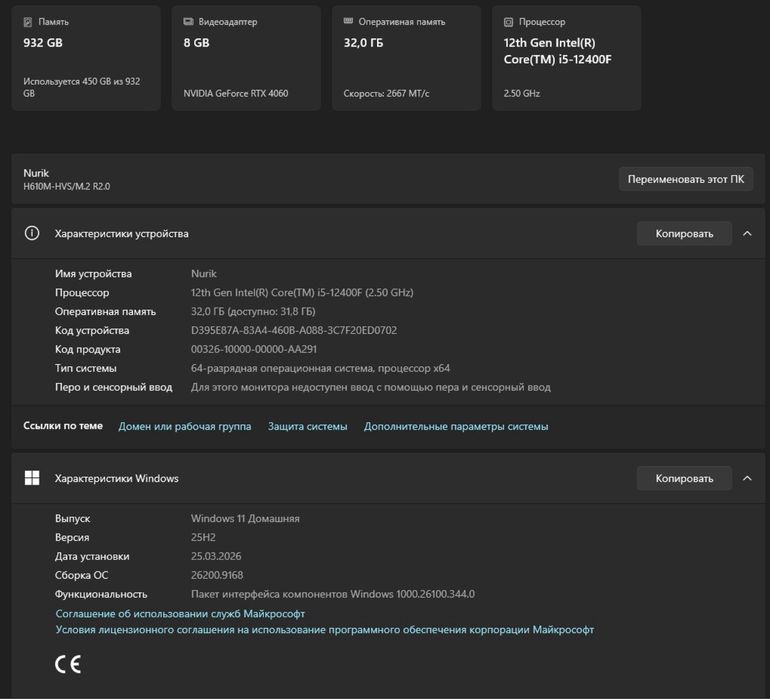Click the Характеристики Windows heading
Screen dimensions: 770x699
(116, 478)
